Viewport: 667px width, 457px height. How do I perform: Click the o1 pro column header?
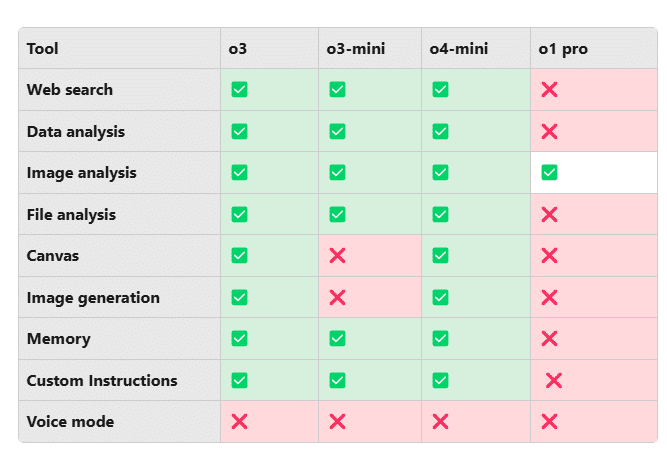click(x=563, y=48)
